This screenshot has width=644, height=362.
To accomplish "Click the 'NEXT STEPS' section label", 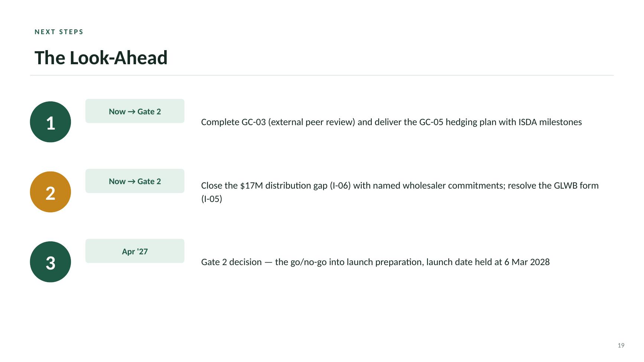I will point(59,32).
